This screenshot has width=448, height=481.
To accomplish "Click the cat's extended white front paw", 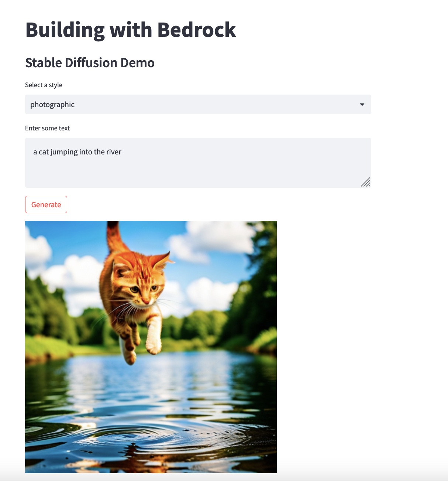I will (154, 345).
